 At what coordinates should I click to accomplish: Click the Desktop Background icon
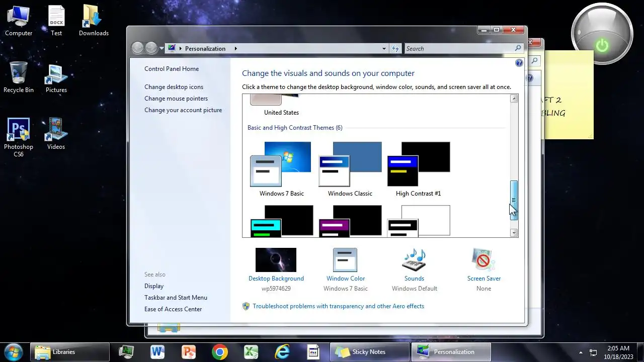[x=276, y=260]
